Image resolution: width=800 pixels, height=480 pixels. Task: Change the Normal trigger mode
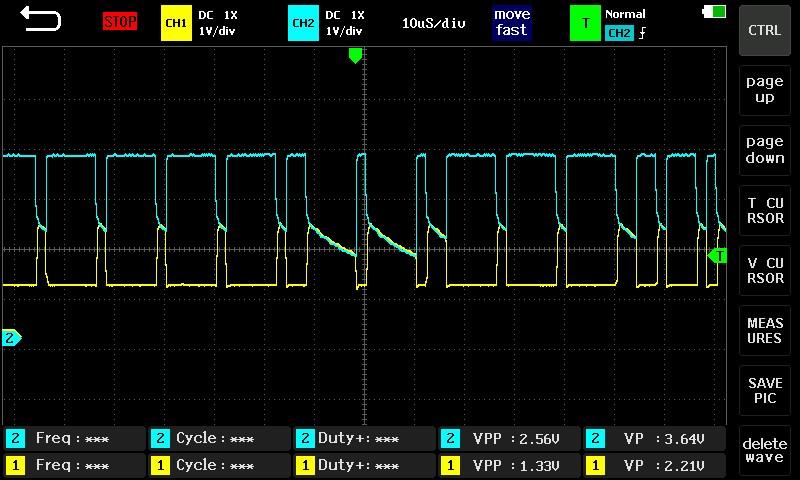pyautogui.click(x=625, y=14)
